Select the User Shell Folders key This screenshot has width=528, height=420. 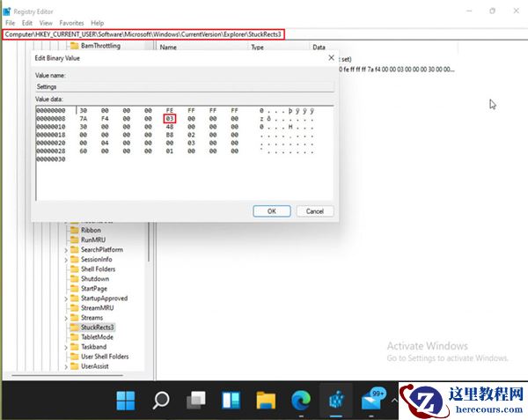click(105, 357)
